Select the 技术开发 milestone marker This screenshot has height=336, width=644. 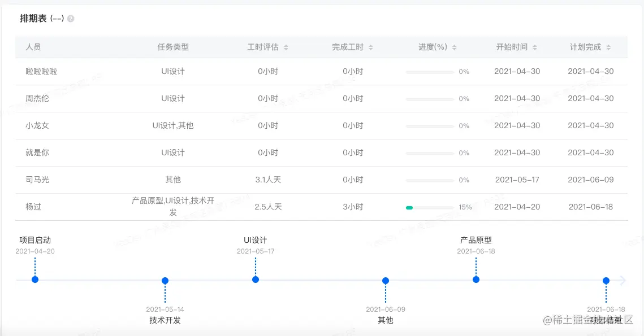point(165,280)
